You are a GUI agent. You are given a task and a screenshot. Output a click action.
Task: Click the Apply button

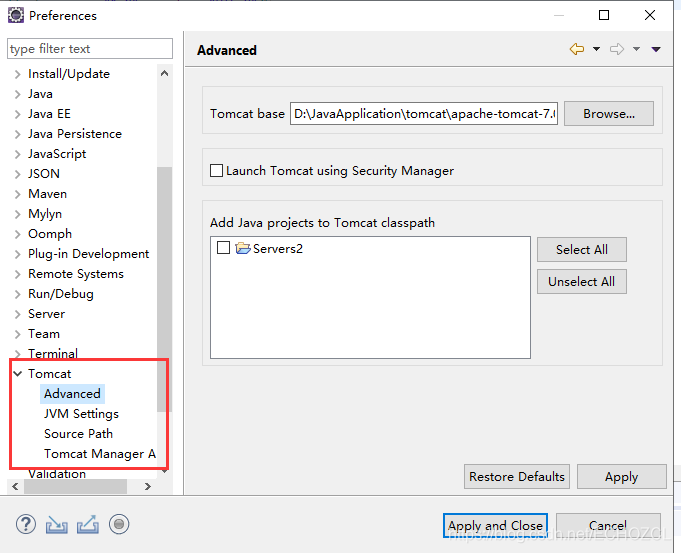[621, 477]
